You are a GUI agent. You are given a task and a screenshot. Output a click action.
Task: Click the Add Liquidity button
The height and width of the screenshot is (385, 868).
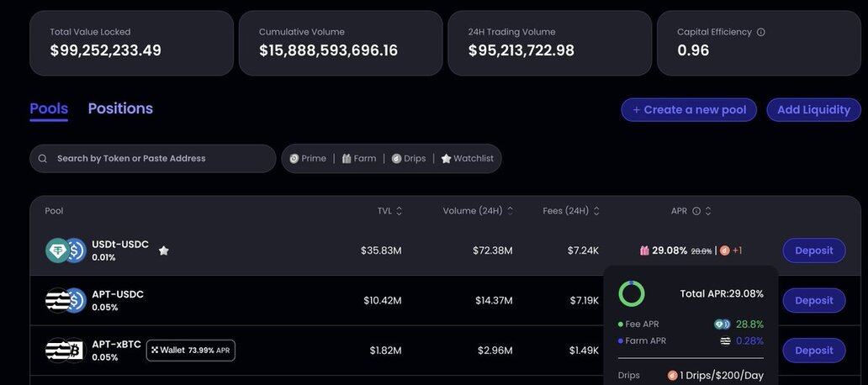point(813,110)
